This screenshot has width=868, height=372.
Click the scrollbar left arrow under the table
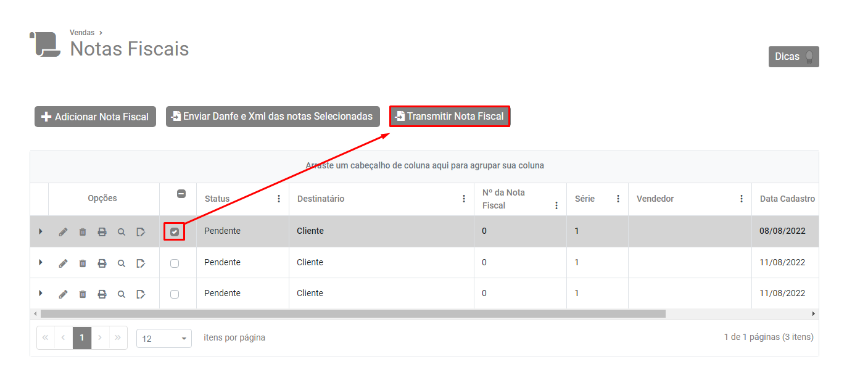pos(35,314)
